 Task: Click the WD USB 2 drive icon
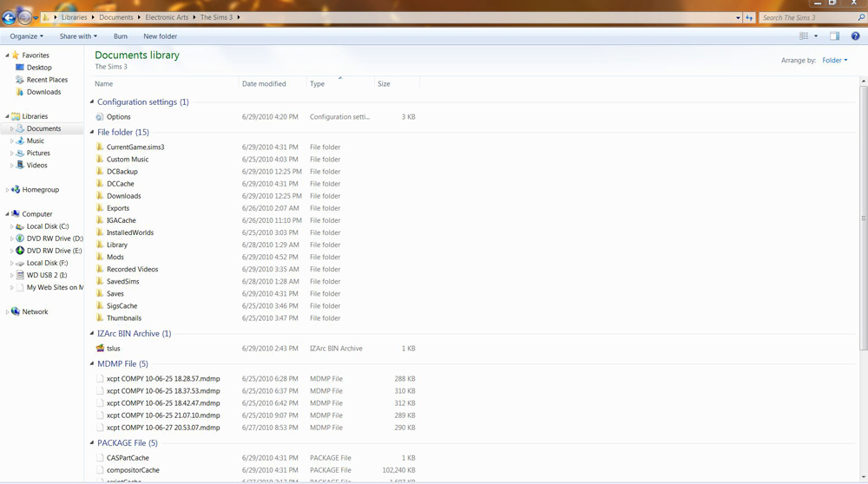pyautogui.click(x=20, y=275)
